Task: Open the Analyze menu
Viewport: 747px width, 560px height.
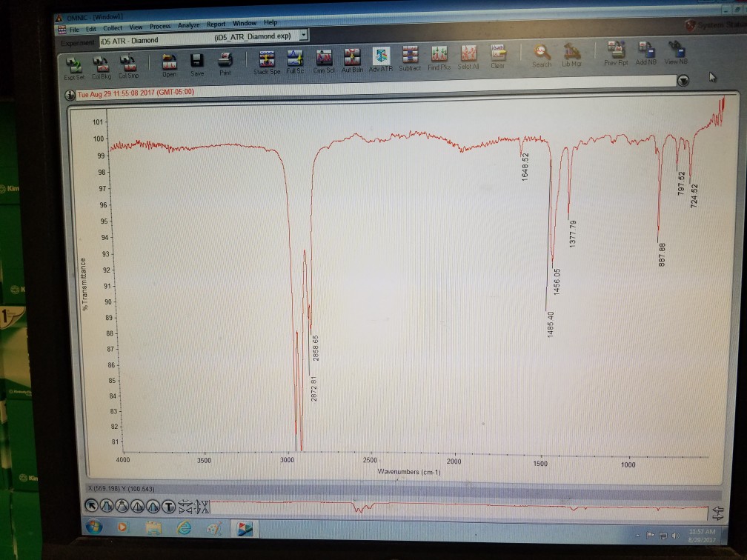Action: coord(189,24)
